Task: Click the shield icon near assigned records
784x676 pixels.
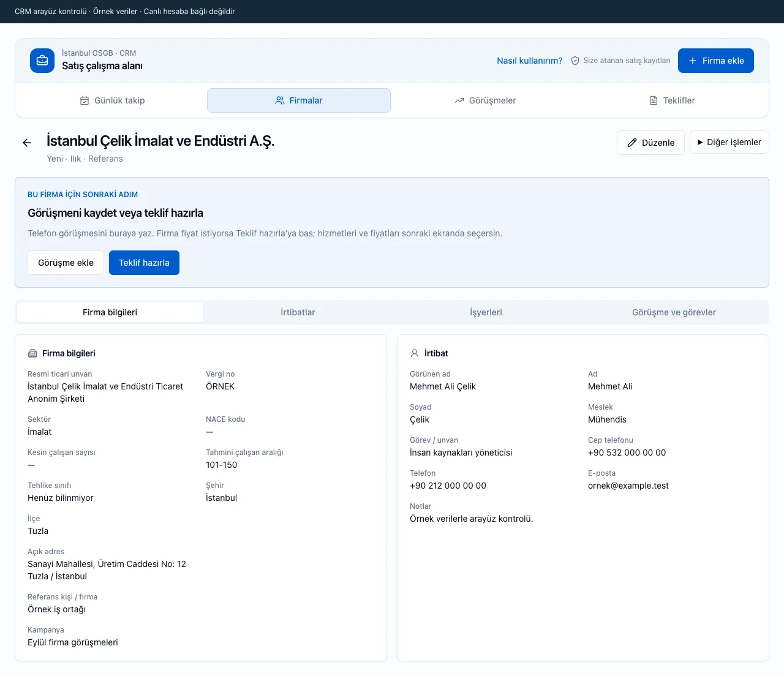Action: point(575,61)
